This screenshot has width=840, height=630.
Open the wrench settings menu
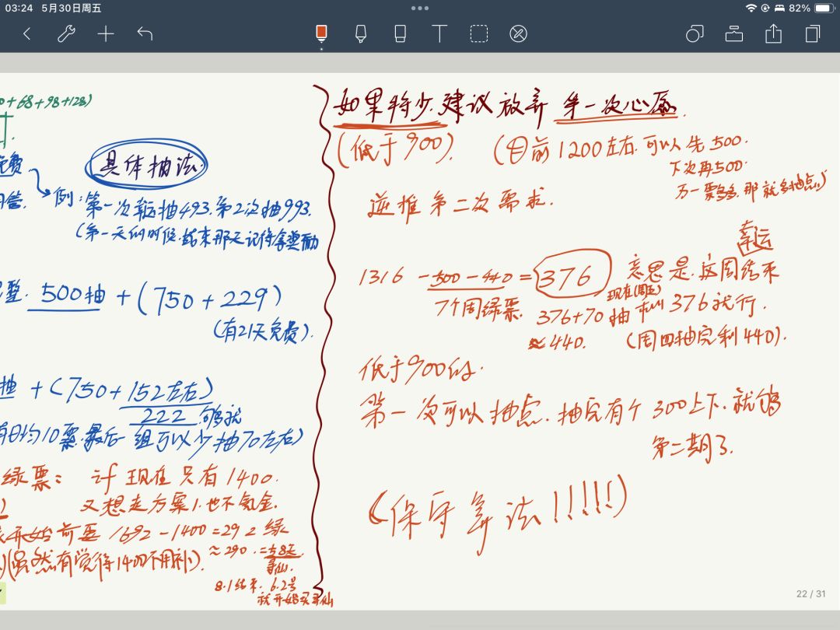point(66,33)
